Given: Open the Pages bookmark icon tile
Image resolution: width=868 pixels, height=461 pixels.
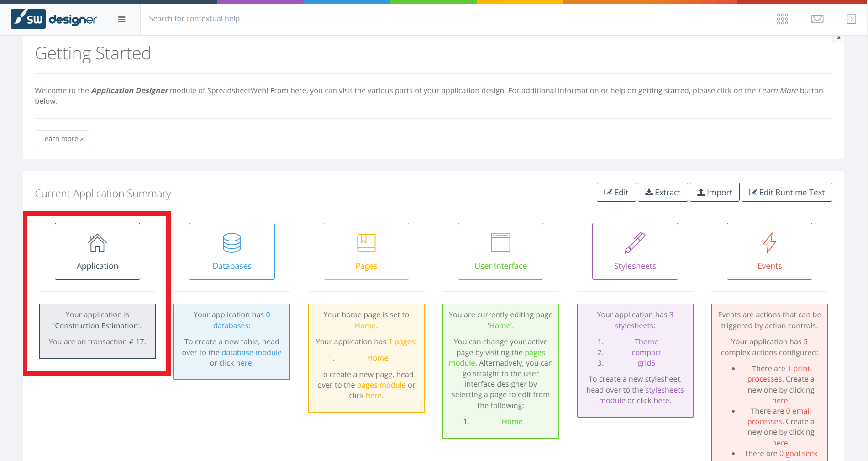Looking at the screenshot, I should click(x=366, y=251).
